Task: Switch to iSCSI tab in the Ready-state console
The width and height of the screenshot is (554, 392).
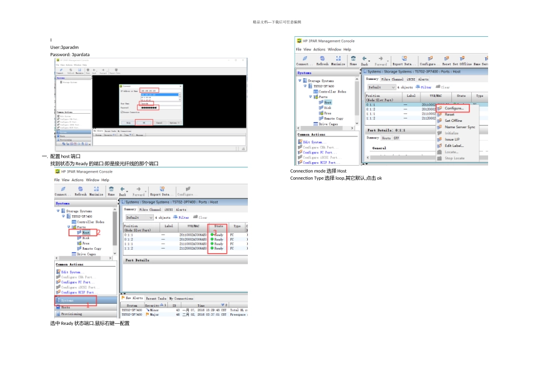Action: (168, 209)
